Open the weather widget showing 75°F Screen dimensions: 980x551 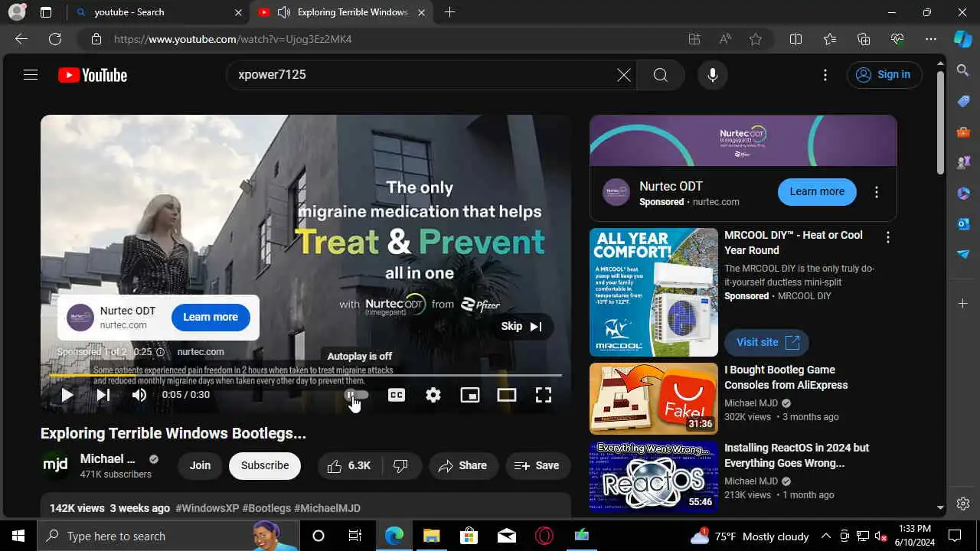pos(750,536)
